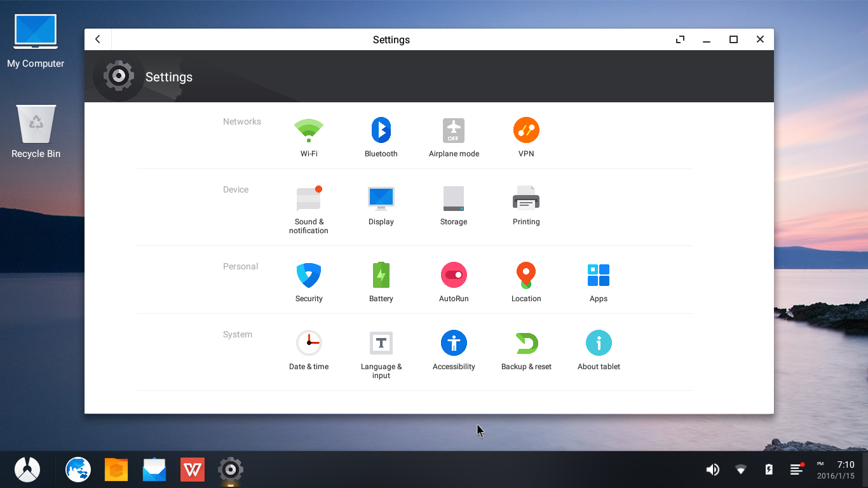This screenshot has width=868, height=488.
Task: Open the notification center from the tray
Action: [x=796, y=469]
